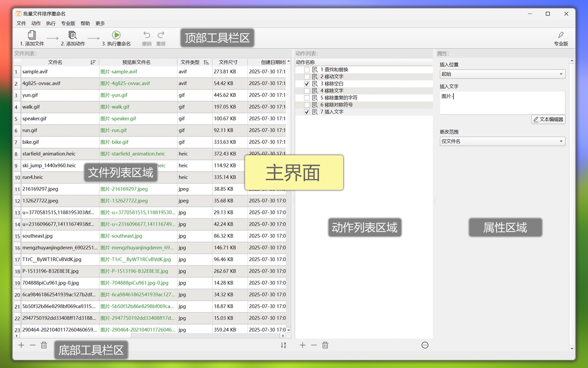Click the 文本编辑器 button
This screenshot has height=368, width=588.
pos(548,119)
